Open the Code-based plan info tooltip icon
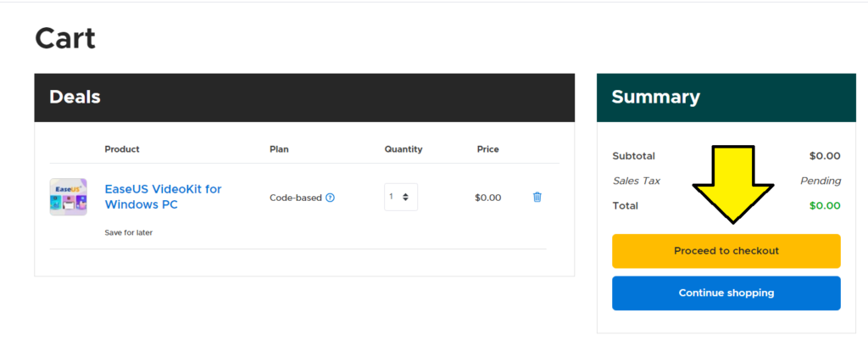The width and height of the screenshot is (868, 346). [330, 198]
